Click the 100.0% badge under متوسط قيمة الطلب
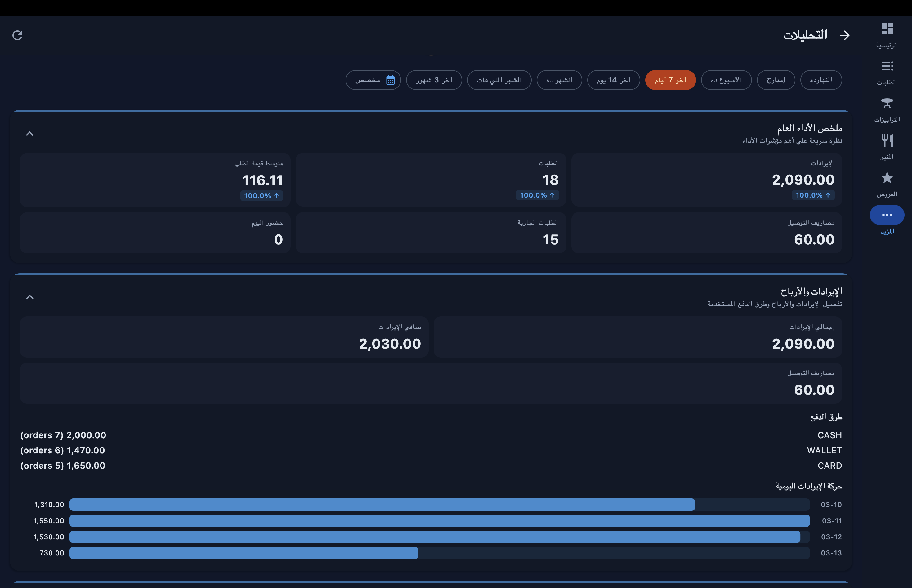Image resolution: width=912 pixels, height=588 pixels. (x=262, y=196)
